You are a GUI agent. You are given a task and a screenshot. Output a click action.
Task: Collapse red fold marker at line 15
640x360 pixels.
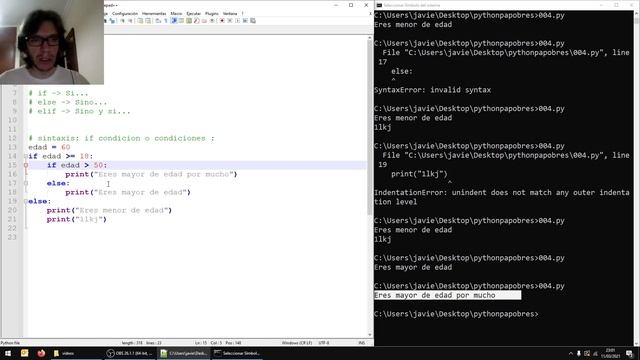click(26, 165)
